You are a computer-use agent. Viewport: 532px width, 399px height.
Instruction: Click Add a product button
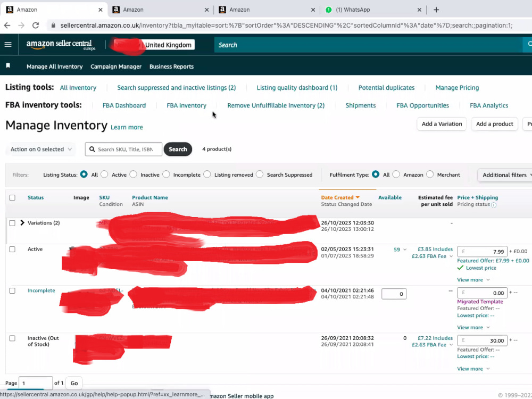click(x=494, y=124)
